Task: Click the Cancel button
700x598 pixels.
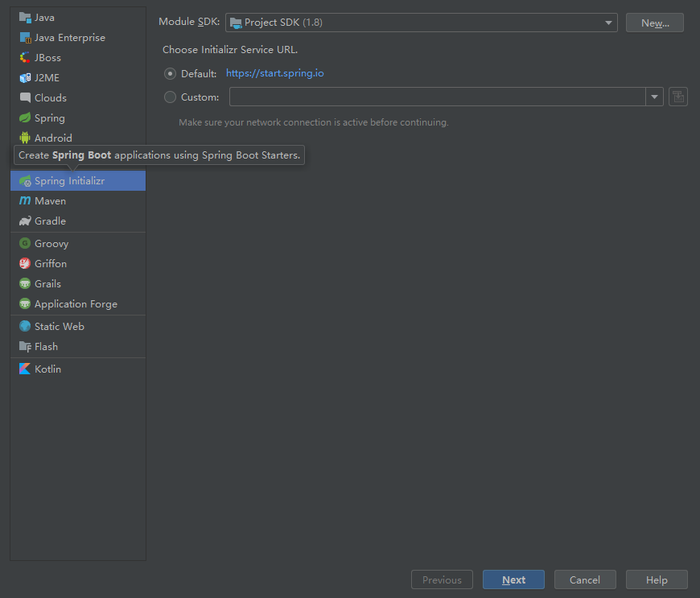Action: 585,579
